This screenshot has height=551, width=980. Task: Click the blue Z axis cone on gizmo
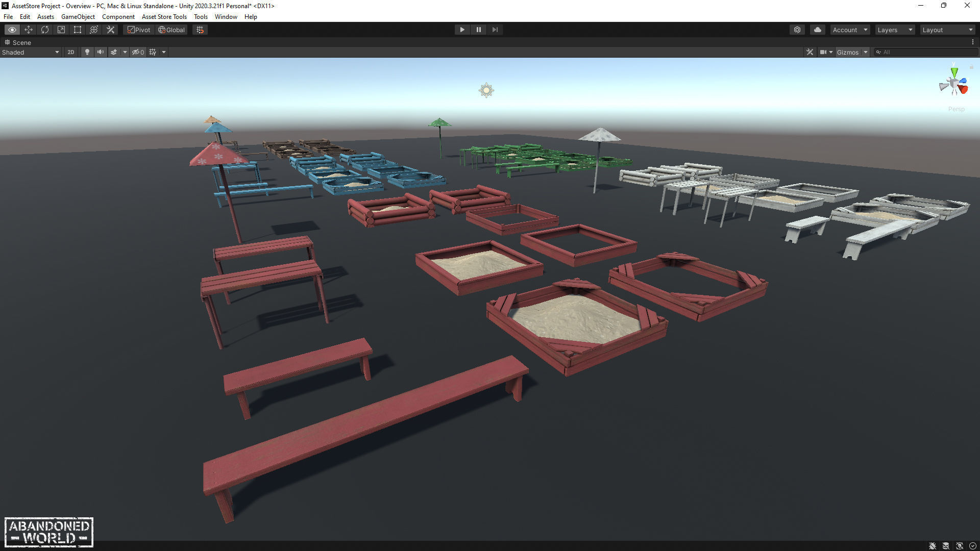pos(963,81)
